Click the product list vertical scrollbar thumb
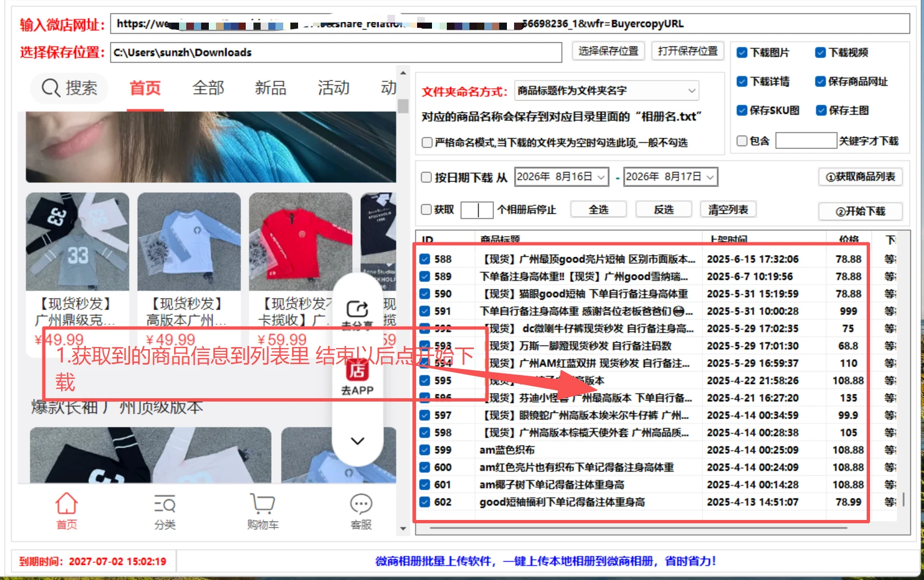The width and height of the screenshot is (924, 580). tap(904, 499)
